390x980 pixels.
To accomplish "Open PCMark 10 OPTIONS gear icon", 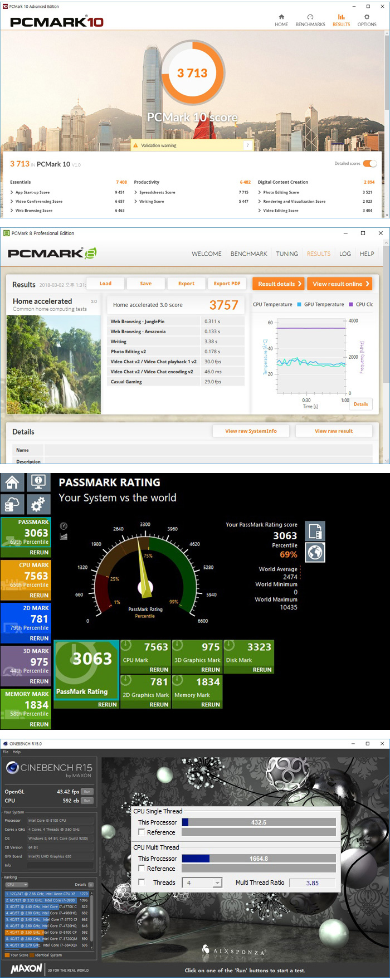I will click(x=367, y=17).
